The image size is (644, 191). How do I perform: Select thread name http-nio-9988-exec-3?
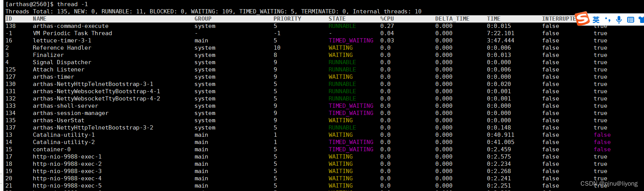tap(67, 171)
